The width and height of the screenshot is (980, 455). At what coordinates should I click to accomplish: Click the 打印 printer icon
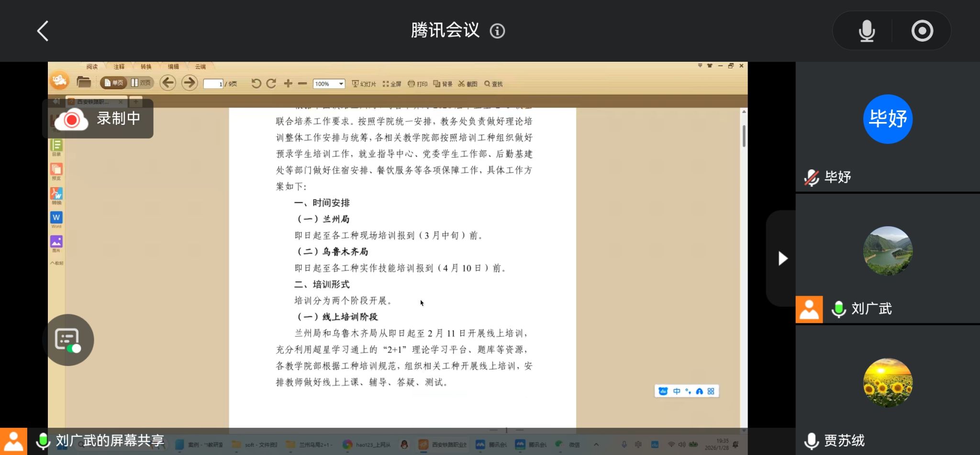pos(417,84)
